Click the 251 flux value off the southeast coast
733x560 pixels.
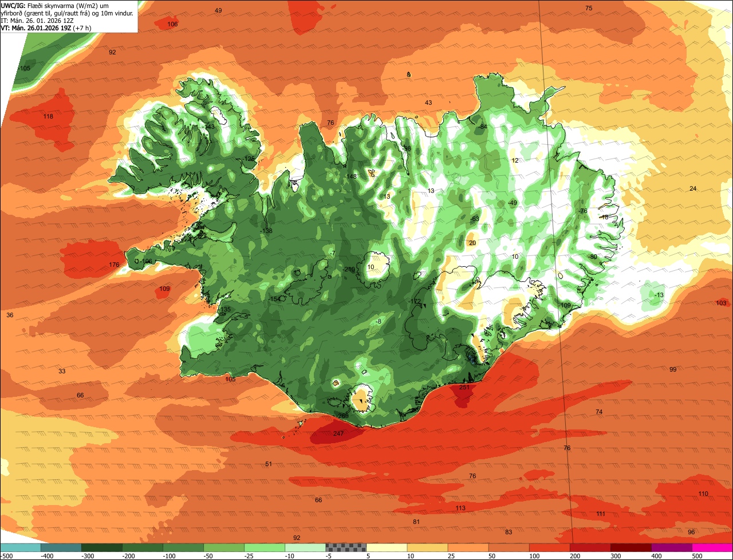pyautogui.click(x=464, y=388)
